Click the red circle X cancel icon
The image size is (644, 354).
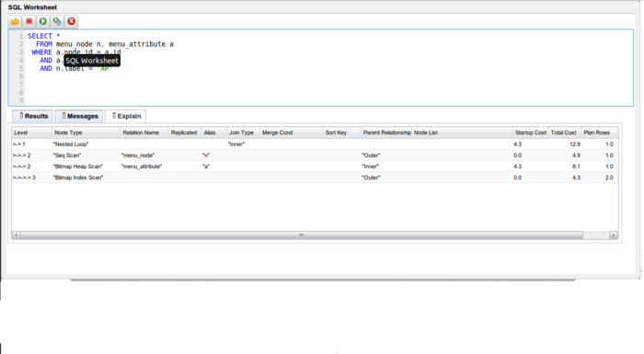click(x=72, y=21)
